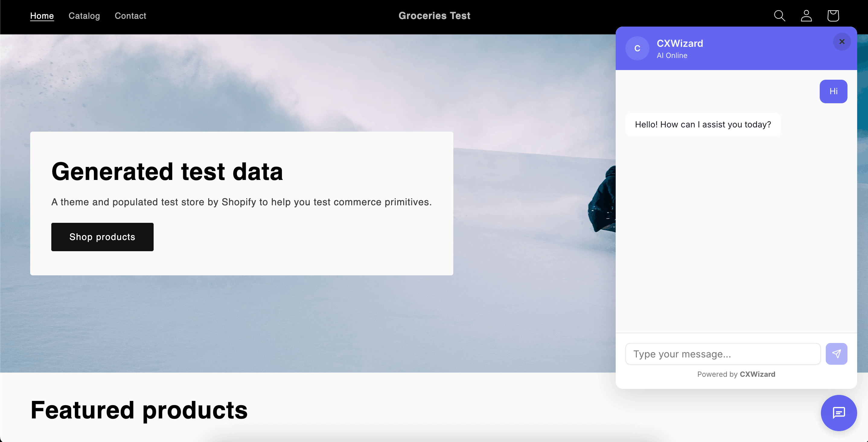Click the CXWizard avatar in the chat header
Image resolution: width=868 pixels, height=442 pixels.
(x=637, y=48)
